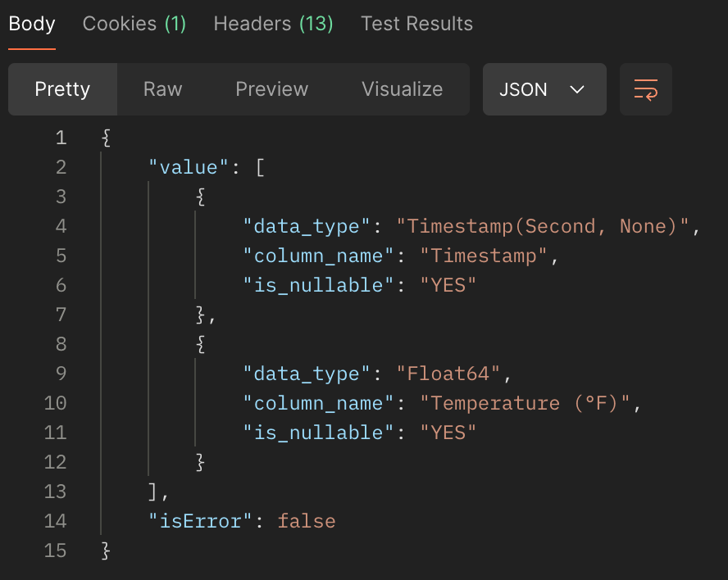This screenshot has width=728, height=580.
Task: Select the Pretty view mode
Action: [x=62, y=89]
